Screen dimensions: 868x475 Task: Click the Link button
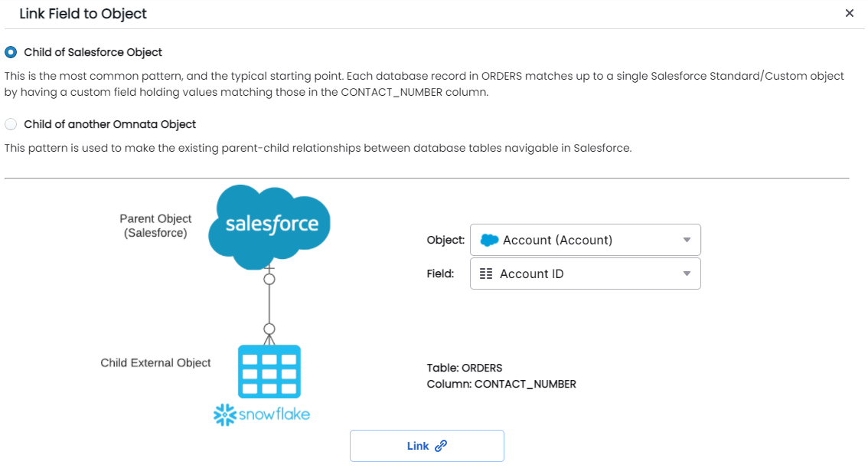427,446
